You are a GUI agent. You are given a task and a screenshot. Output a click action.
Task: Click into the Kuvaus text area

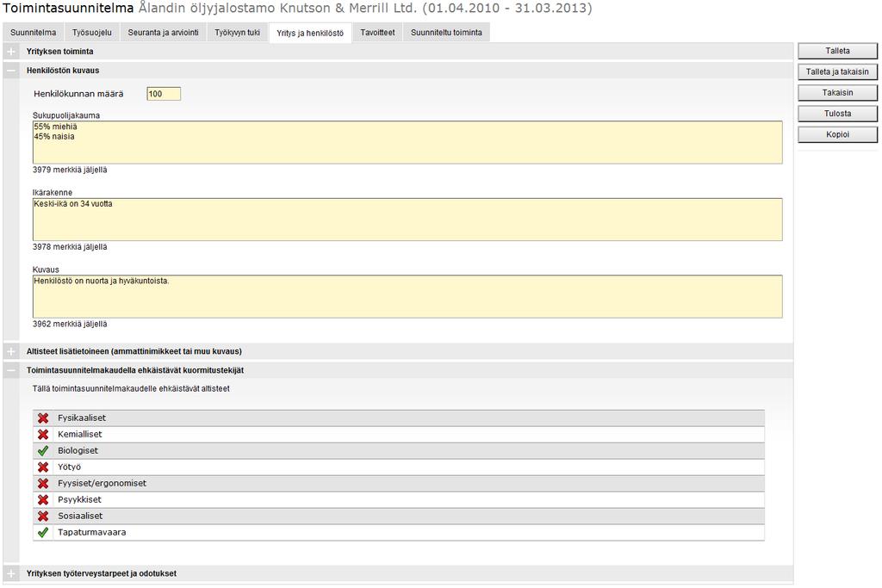pos(407,297)
